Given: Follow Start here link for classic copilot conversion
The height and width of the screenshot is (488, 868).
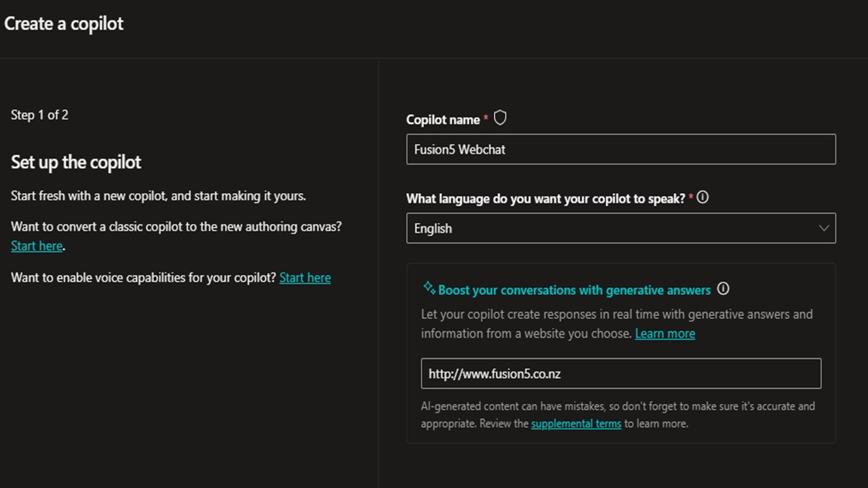Looking at the screenshot, I should 37,246.
